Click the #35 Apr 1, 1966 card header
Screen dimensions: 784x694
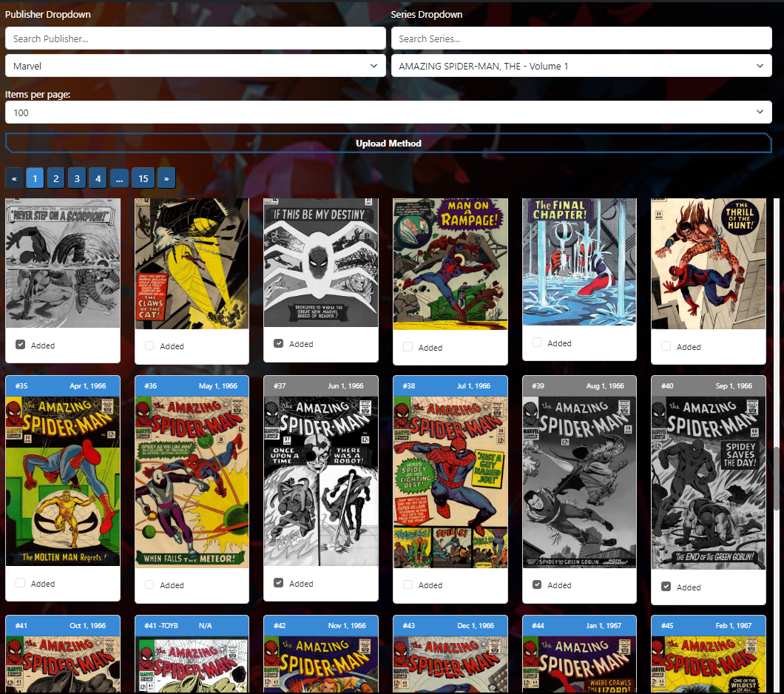63,386
